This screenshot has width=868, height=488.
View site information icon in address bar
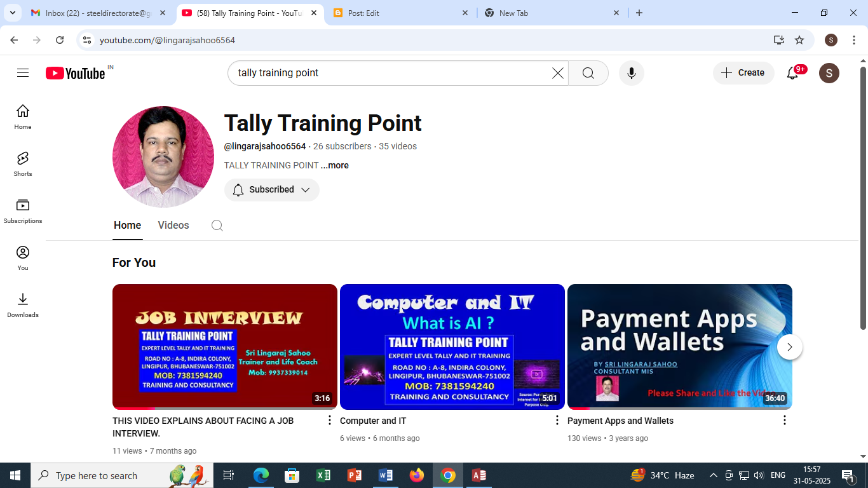pyautogui.click(x=88, y=40)
